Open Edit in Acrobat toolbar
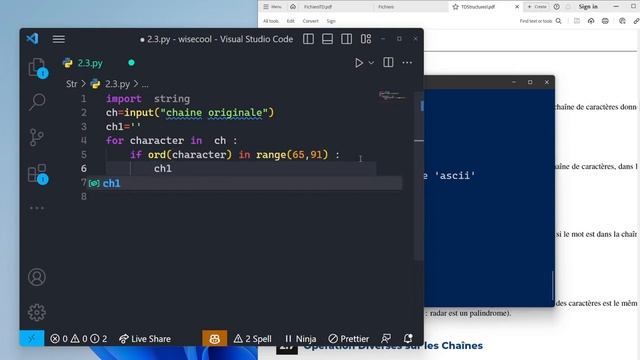The width and height of the screenshot is (640, 360). pyautogui.click(x=290, y=21)
